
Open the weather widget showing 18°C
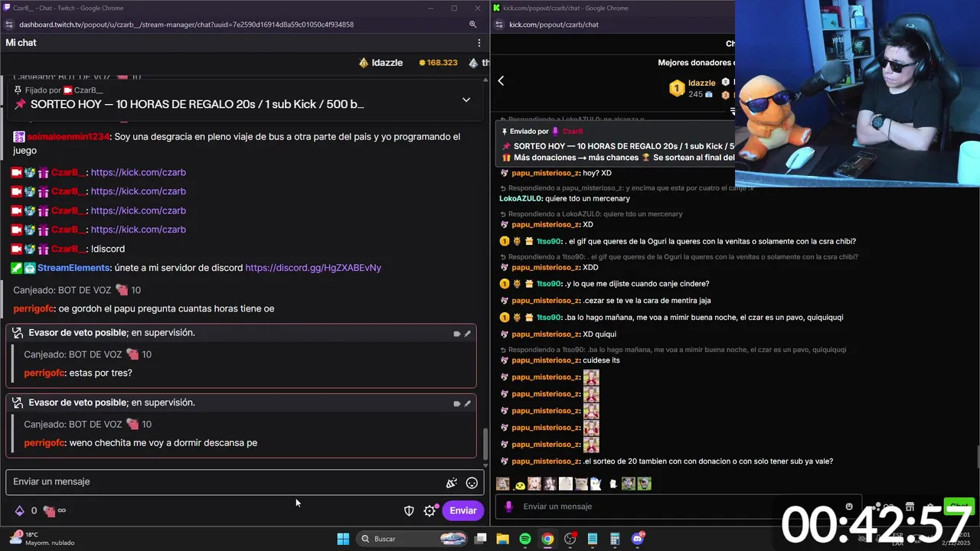[41, 539]
